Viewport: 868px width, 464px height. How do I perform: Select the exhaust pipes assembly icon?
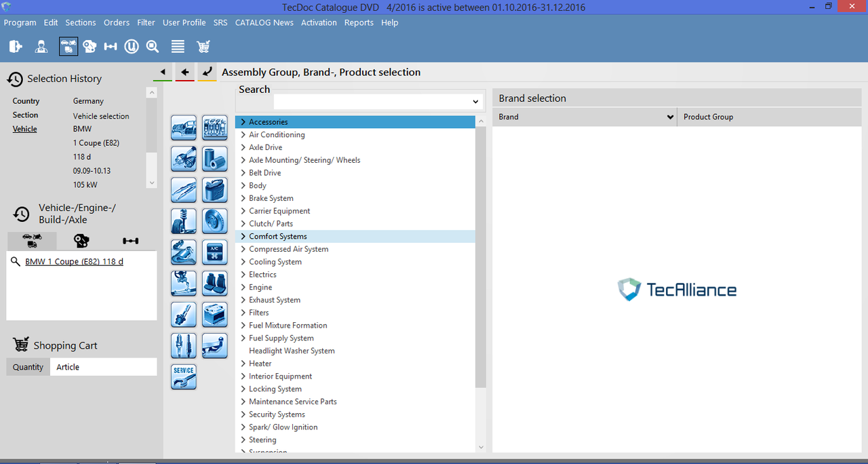(184, 159)
